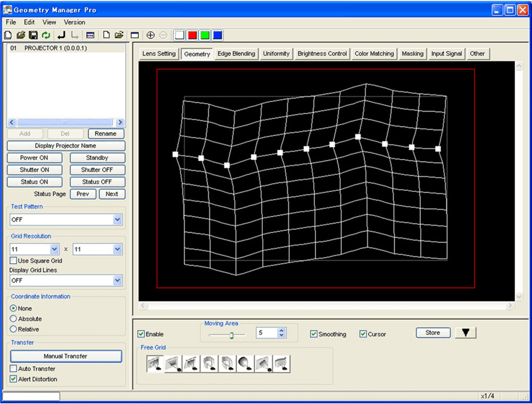Image resolution: width=532 pixels, height=404 pixels.
Task: Click the black down-triangle button beside Store
Action: pos(466,333)
